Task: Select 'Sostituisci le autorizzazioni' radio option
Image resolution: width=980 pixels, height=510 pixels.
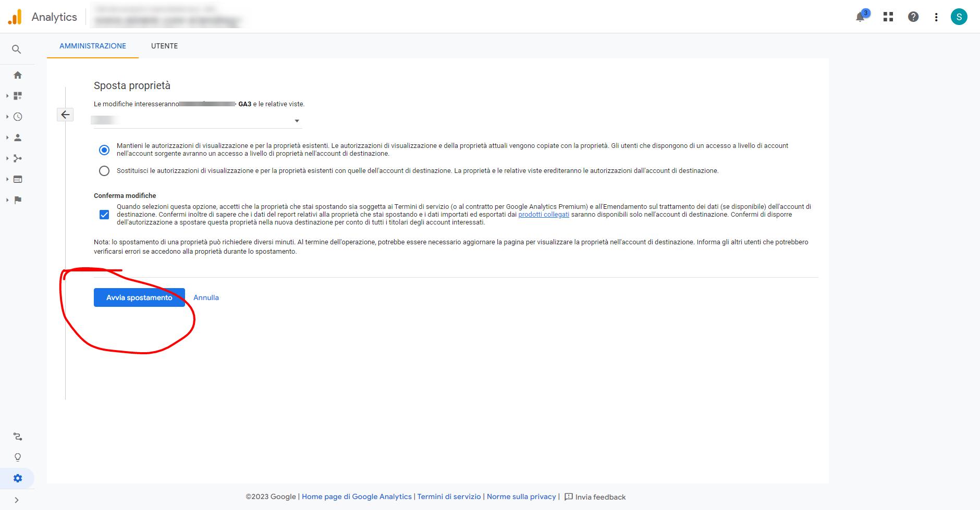Action: coord(104,171)
